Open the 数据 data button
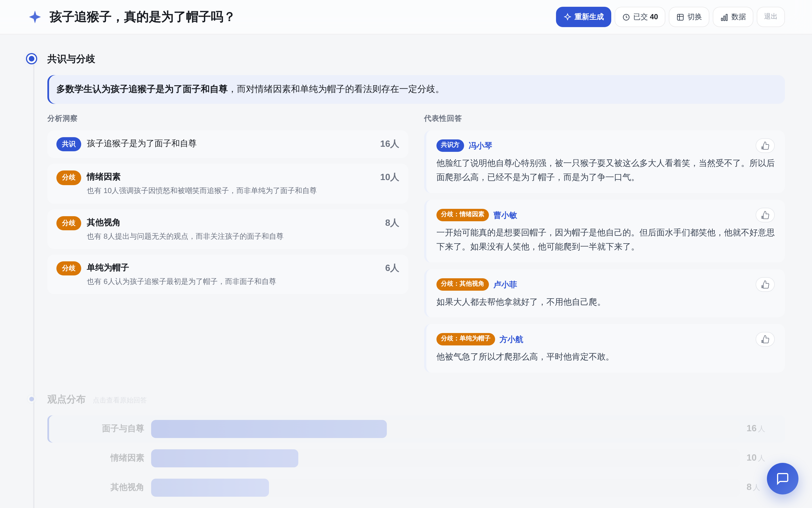 (733, 17)
